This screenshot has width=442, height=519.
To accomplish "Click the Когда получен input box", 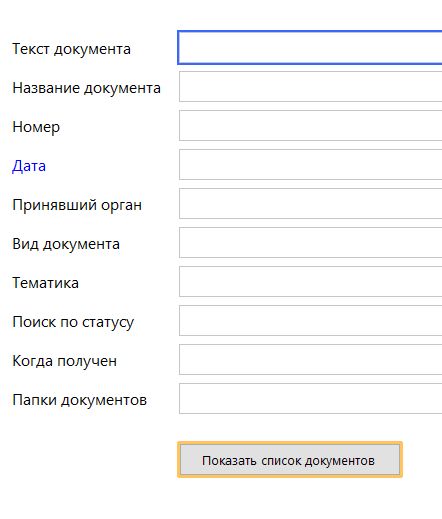I will coord(311,360).
